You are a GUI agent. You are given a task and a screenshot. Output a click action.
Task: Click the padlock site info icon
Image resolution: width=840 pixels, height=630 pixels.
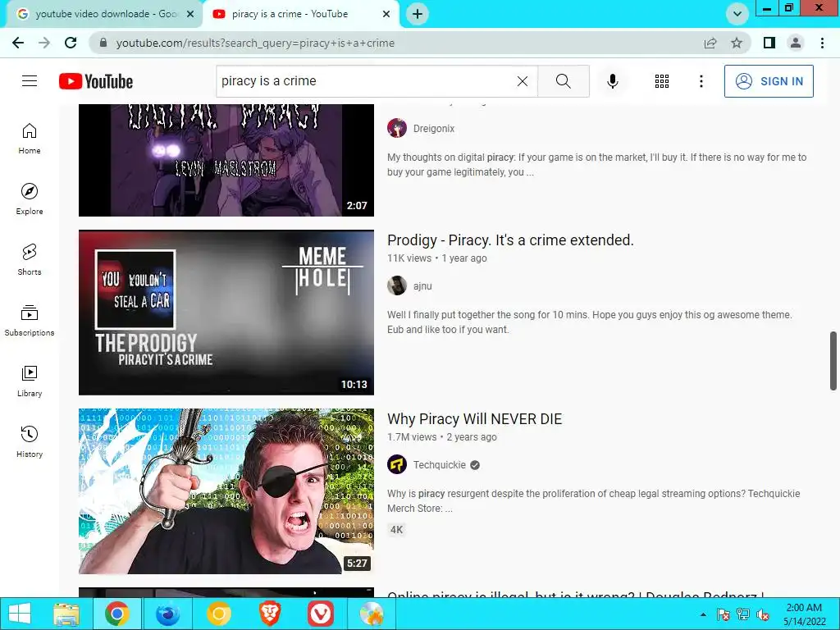click(103, 43)
